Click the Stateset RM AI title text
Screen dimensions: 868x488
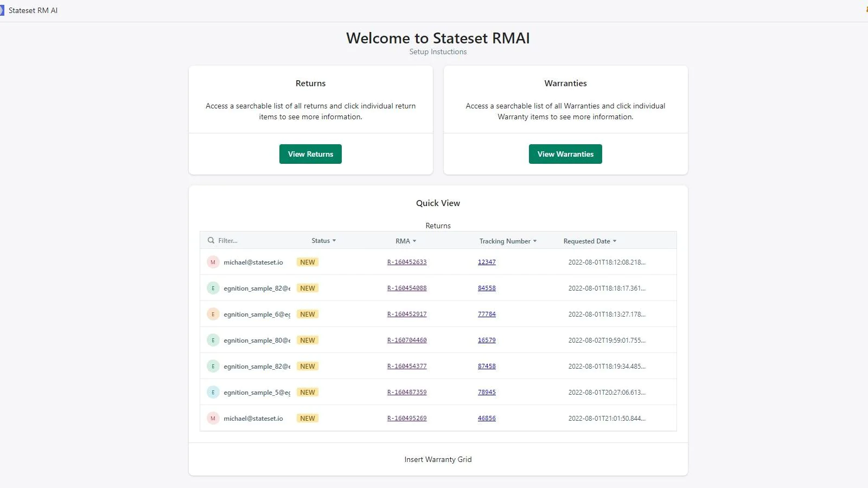pyautogui.click(x=33, y=10)
